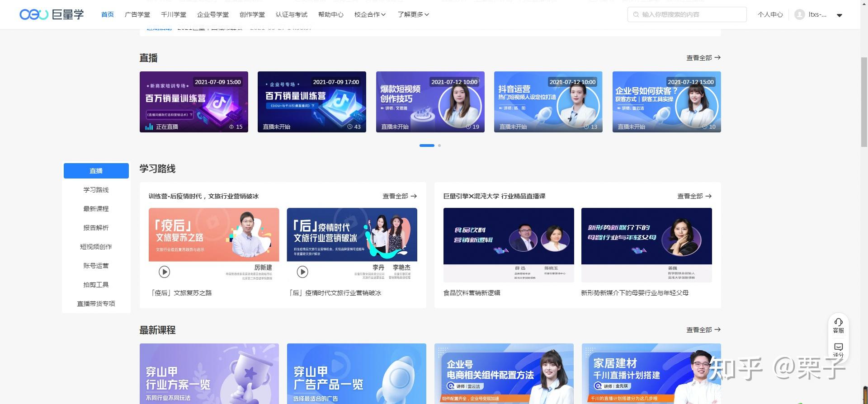
Task: Click 训练营-后疫情时代，文旅行业营销破冰 heading
Action: 204,196
